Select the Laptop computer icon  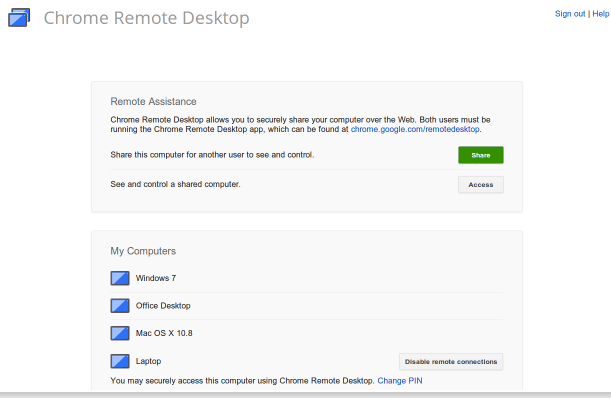120,361
